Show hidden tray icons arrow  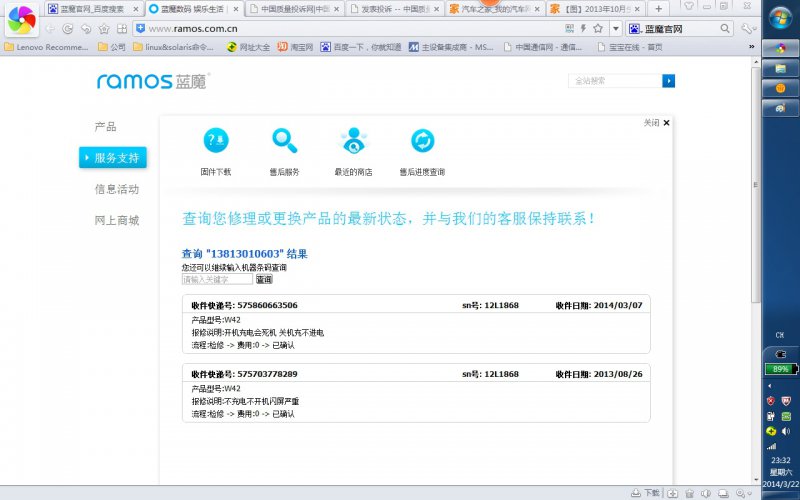point(770,386)
